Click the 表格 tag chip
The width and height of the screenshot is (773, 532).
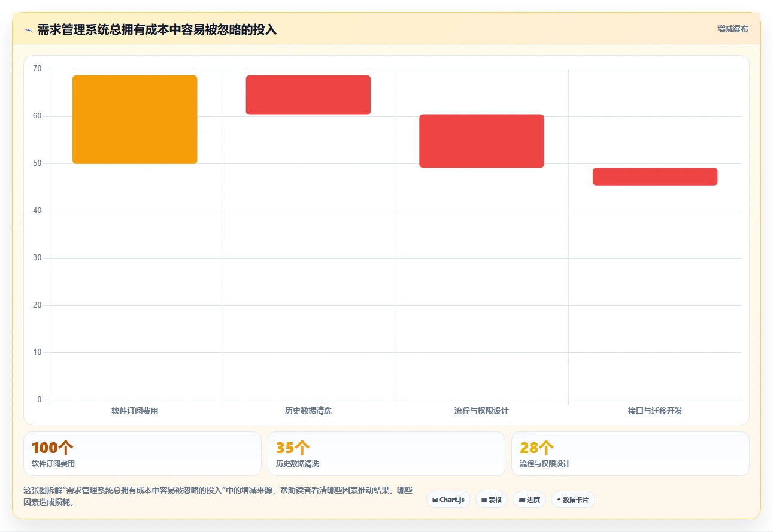(x=492, y=500)
